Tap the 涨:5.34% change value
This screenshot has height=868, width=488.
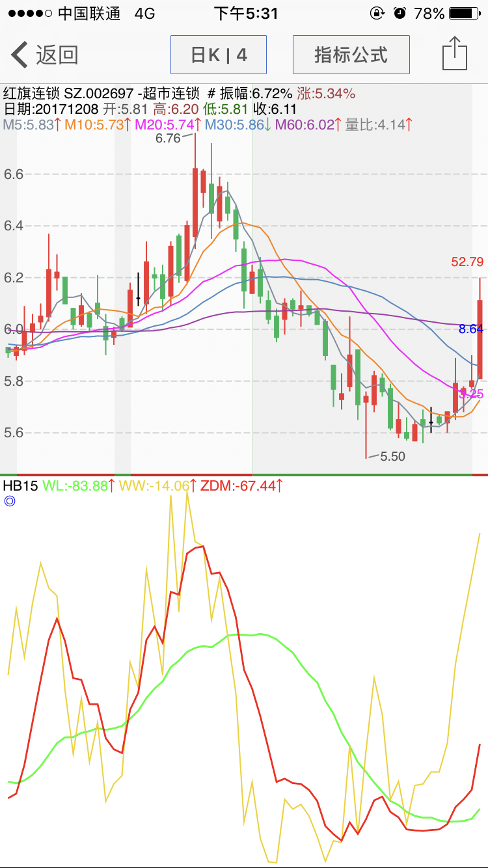(326, 93)
